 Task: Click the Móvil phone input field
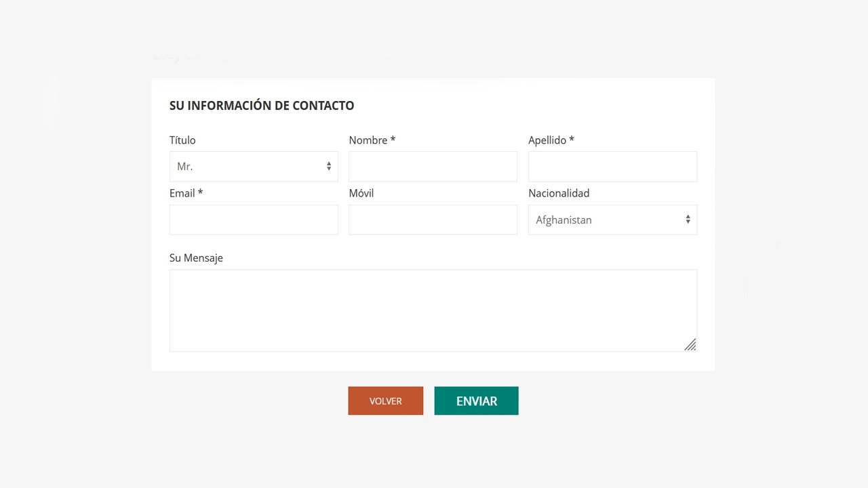tap(433, 220)
